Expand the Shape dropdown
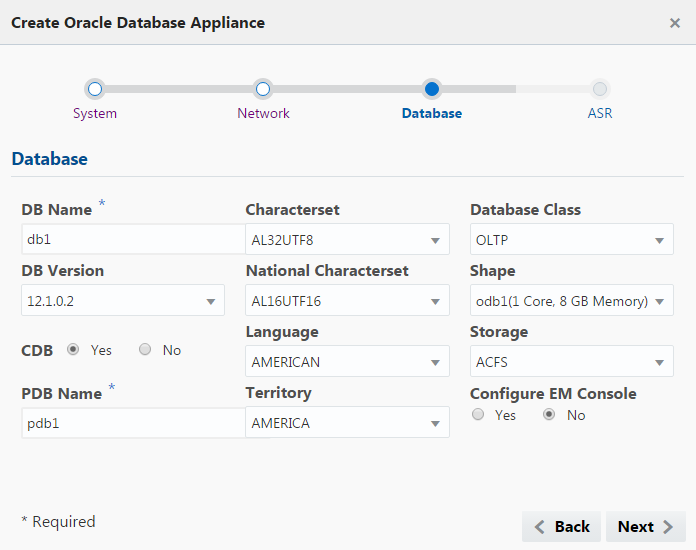 coord(571,300)
